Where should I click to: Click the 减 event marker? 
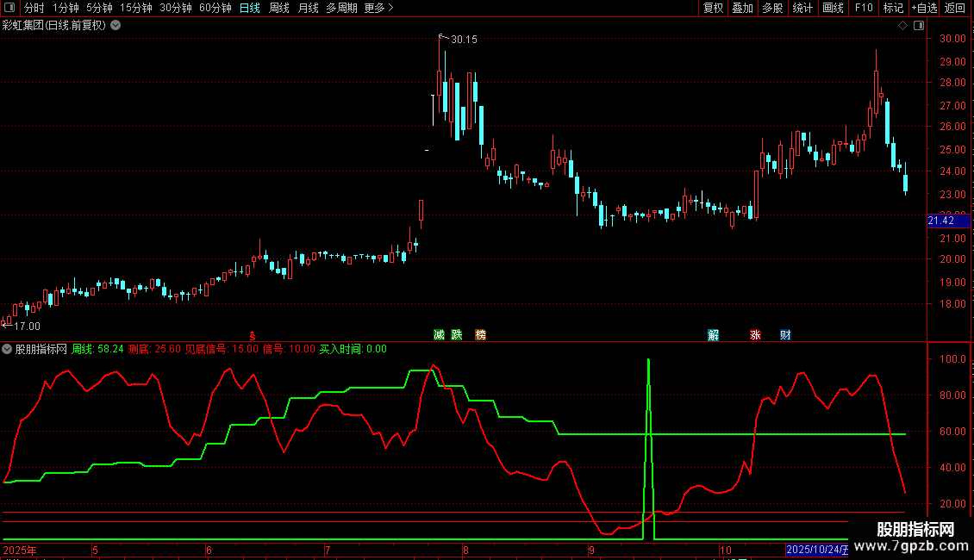440,334
